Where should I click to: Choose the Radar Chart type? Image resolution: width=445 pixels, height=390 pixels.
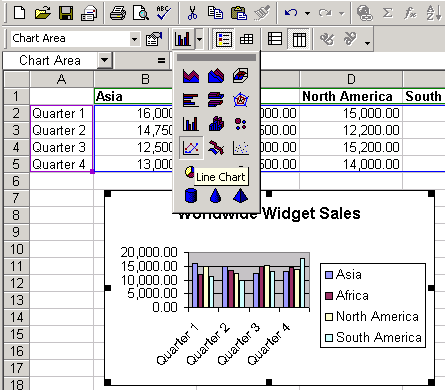tap(241, 100)
